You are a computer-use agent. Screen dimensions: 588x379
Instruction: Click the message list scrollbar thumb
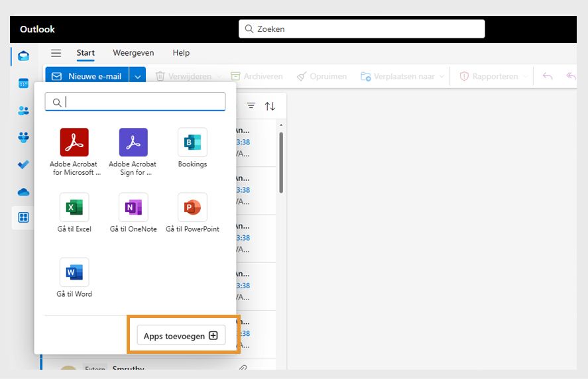coord(281,163)
